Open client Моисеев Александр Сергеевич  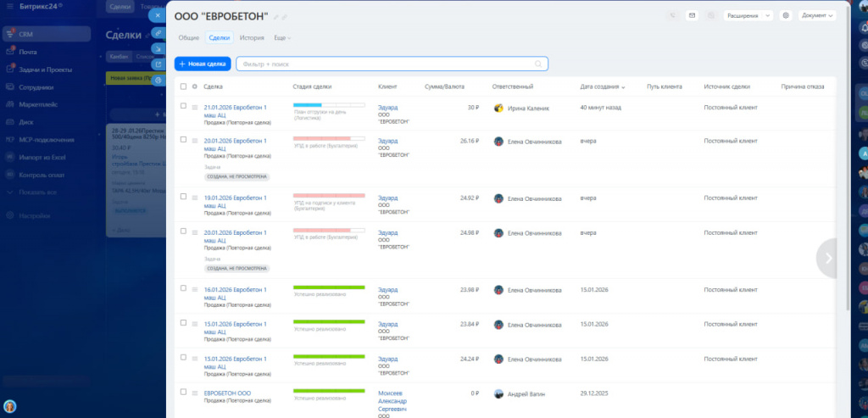point(392,401)
